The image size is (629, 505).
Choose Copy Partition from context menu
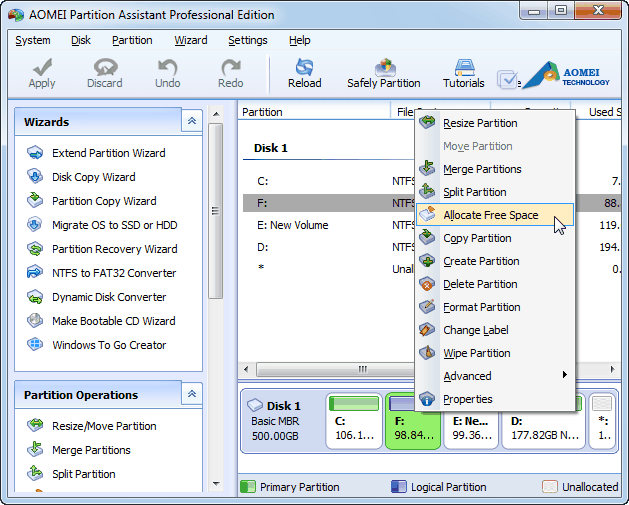click(495, 238)
